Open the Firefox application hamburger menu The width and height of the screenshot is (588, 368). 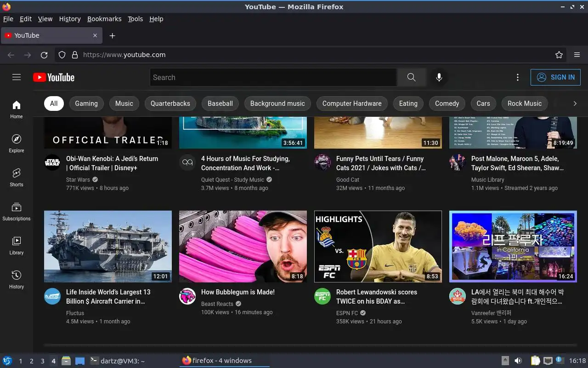pyautogui.click(x=577, y=55)
